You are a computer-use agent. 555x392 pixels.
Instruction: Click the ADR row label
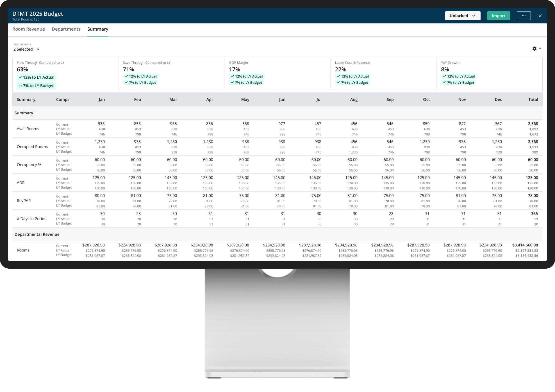[x=21, y=183]
